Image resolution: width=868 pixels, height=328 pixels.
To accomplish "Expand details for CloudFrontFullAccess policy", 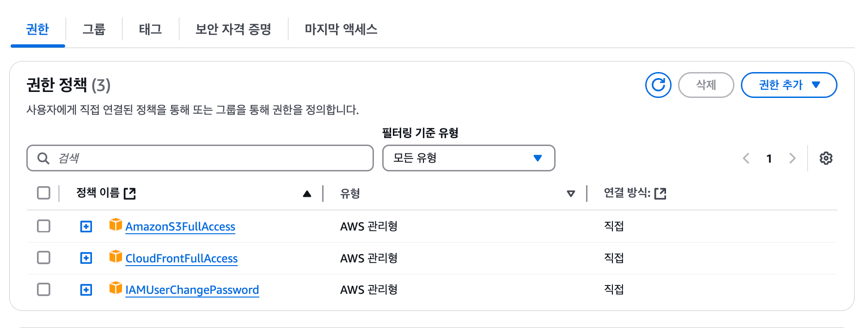I will click(86, 258).
